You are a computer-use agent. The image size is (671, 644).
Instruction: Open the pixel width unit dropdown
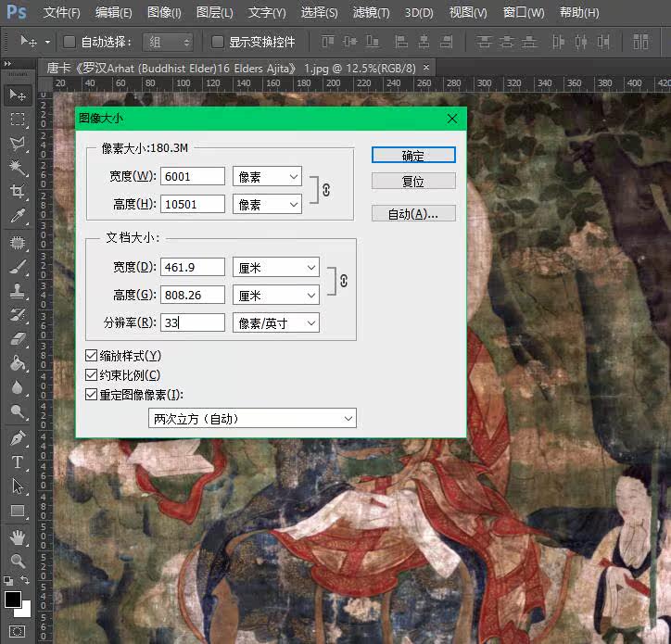click(267, 176)
